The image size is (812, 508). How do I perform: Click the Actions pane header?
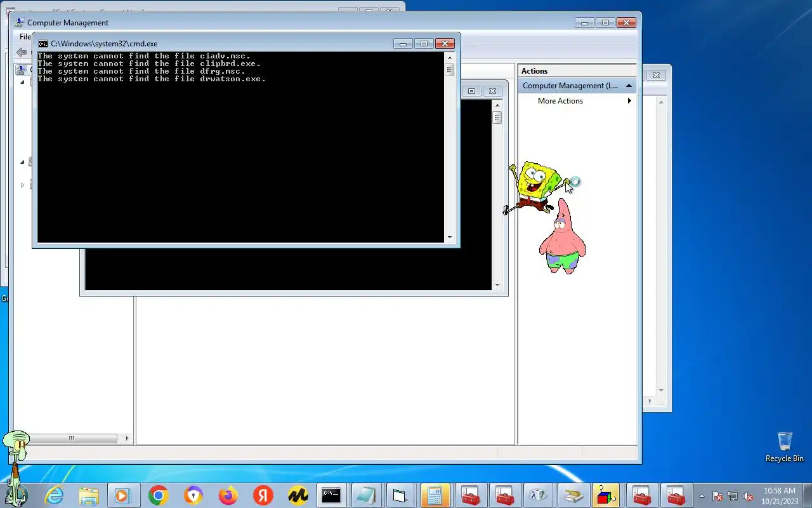[577, 71]
